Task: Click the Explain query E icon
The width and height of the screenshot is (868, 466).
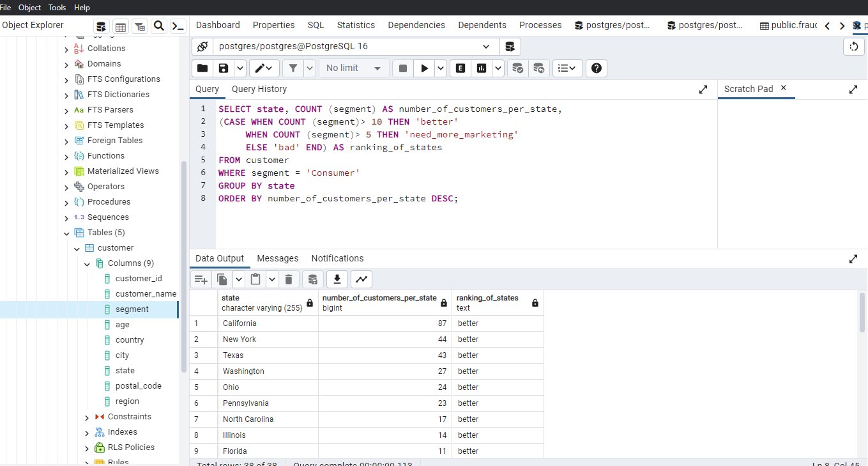Action: [x=459, y=68]
